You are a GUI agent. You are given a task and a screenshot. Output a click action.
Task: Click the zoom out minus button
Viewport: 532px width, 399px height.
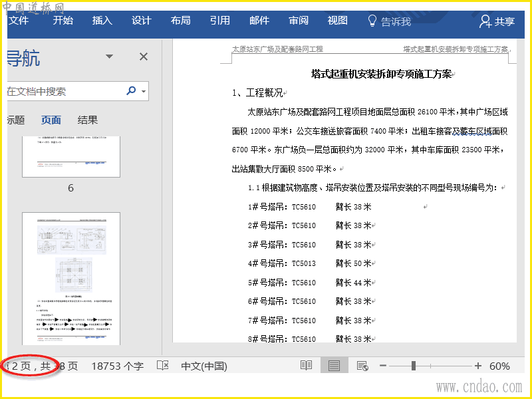383,365
